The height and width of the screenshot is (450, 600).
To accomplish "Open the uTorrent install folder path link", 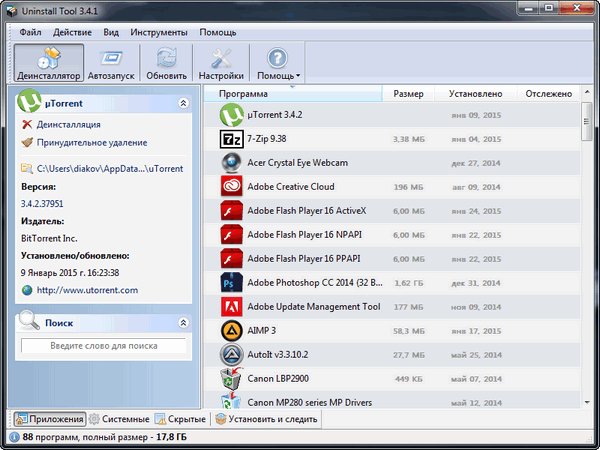I will click(110, 169).
